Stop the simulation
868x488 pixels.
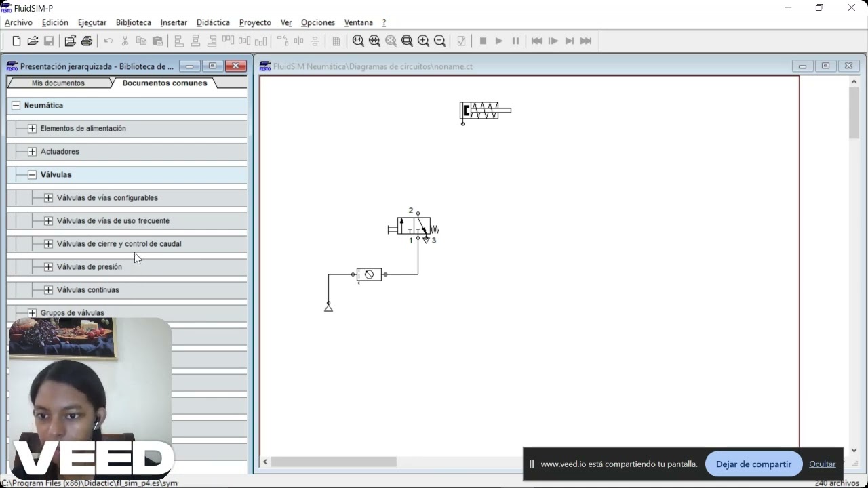pyautogui.click(x=483, y=41)
